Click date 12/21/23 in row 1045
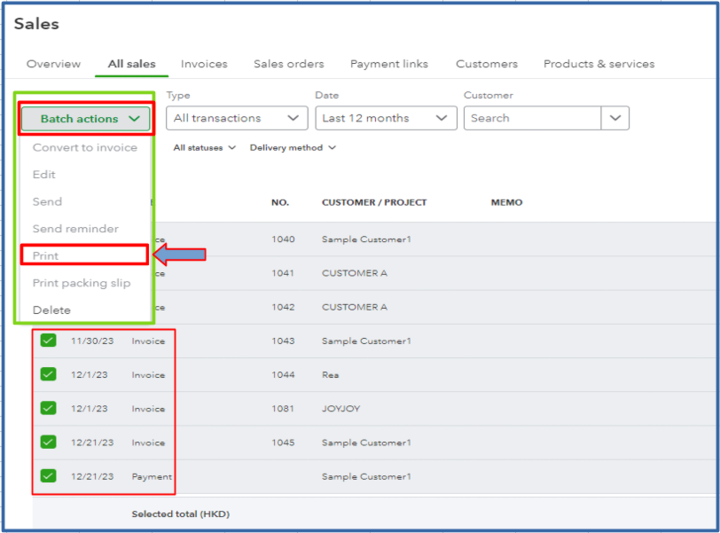The width and height of the screenshot is (720, 533). [92, 443]
